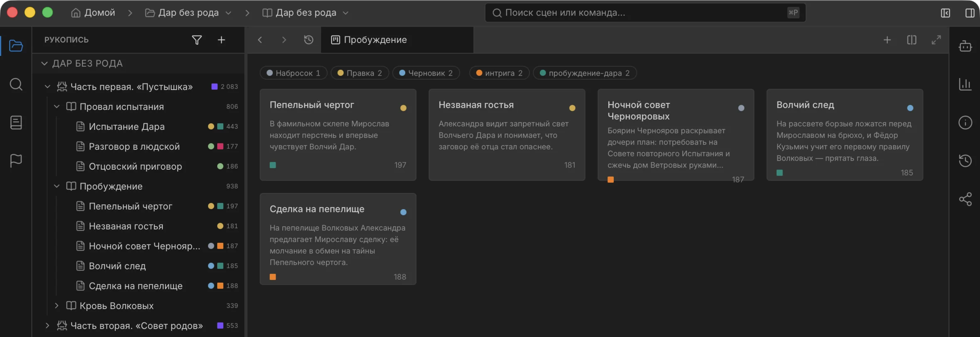Switch to the Пробуждение tab
This screenshot has height=337, width=980.
[x=397, y=40]
